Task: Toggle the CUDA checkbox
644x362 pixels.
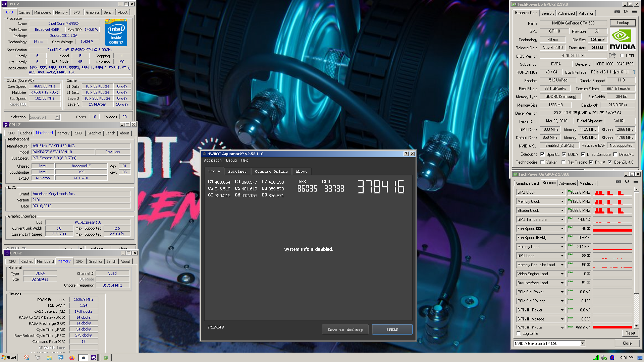Action: click(564, 155)
